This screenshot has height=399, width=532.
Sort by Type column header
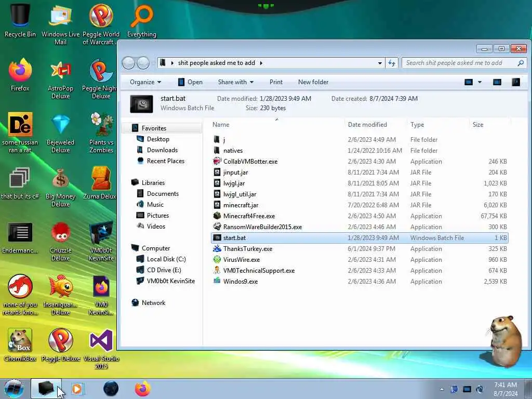437,125
